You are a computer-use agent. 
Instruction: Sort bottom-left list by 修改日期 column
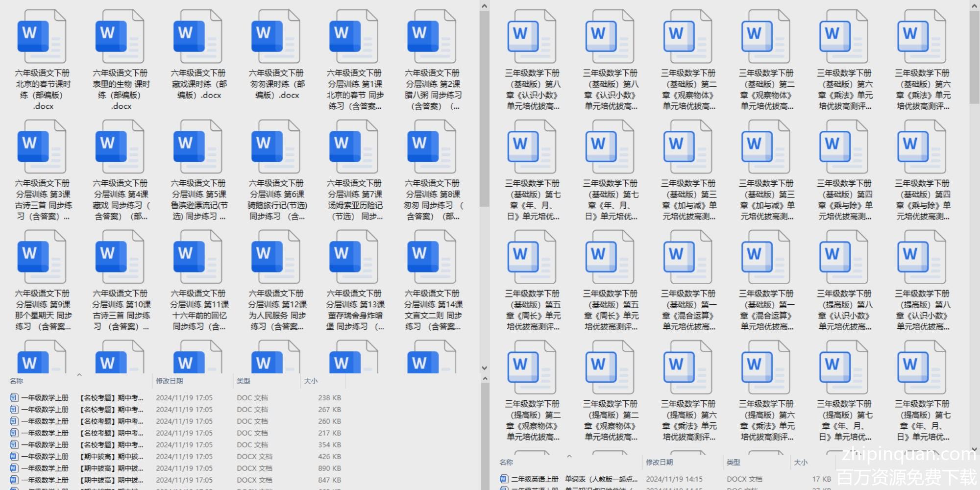click(x=170, y=381)
